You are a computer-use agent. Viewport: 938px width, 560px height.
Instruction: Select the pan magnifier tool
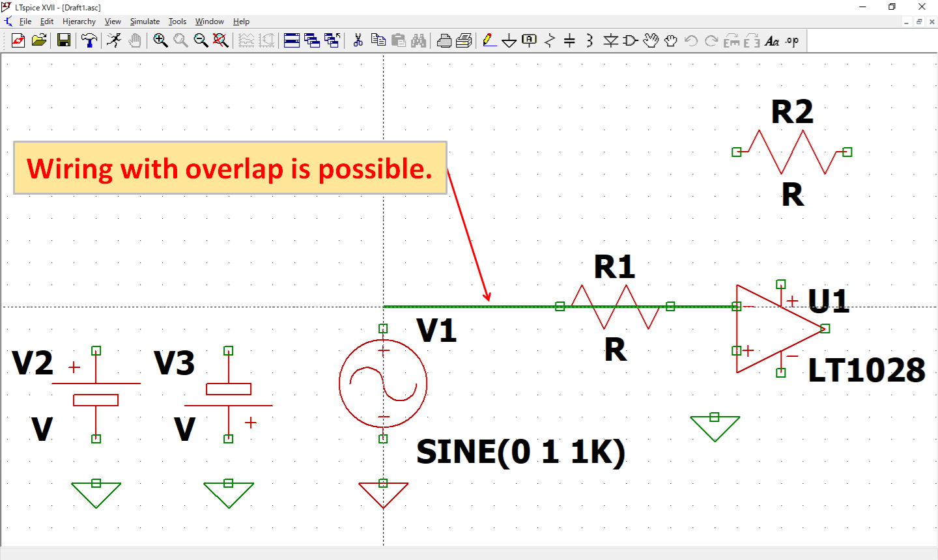180,40
